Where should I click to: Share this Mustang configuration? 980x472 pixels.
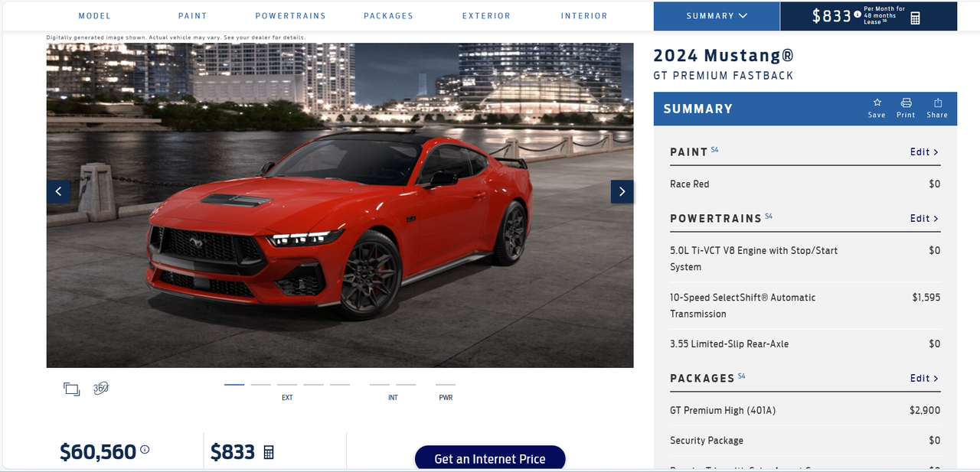[x=937, y=108]
